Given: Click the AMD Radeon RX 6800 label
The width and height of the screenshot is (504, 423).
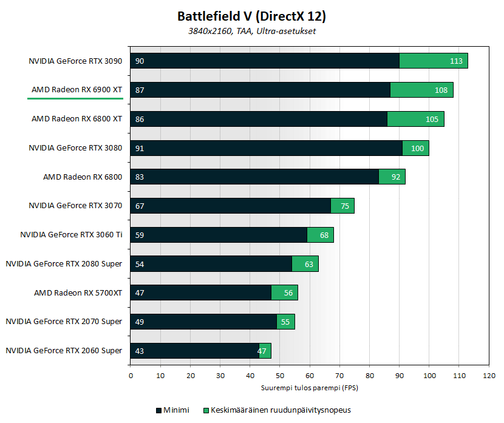Looking at the screenshot, I should (x=83, y=177).
